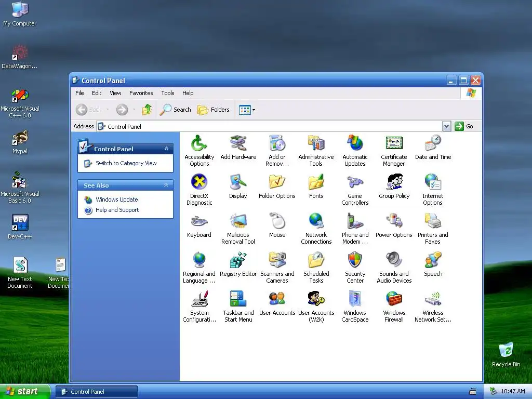Open User Accounts (W2k) applet
The height and width of the screenshot is (399, 532).
(x=316, y=307)
